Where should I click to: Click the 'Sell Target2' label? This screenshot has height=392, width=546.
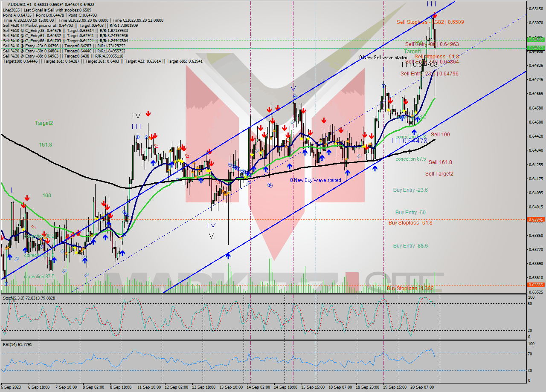[x=439, y=174]
